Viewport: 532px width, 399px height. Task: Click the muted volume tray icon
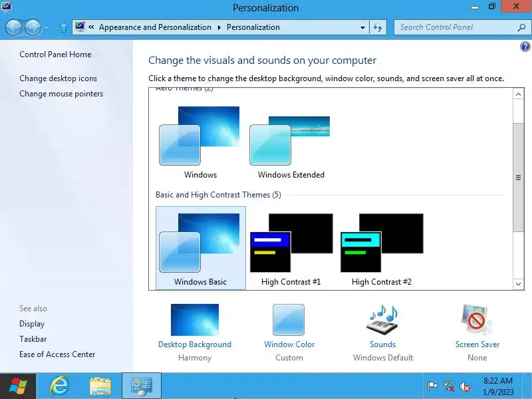(x=464, y=386)
